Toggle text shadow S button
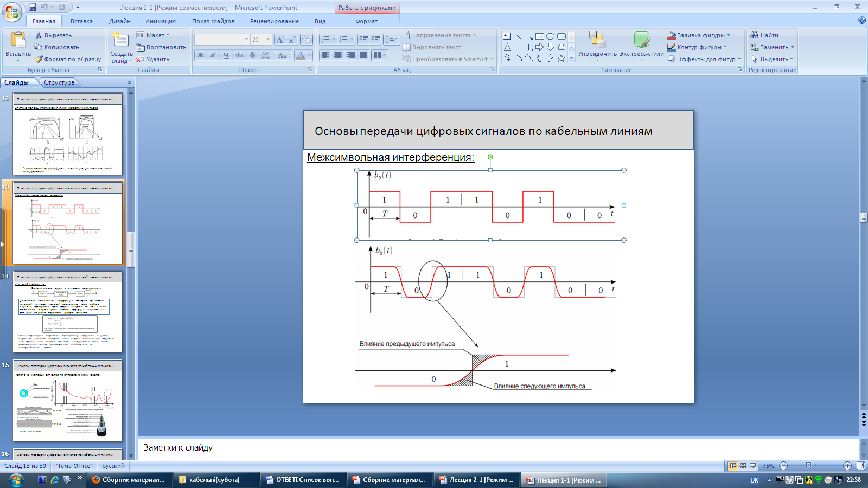The width and height of the screenshot is (868, 488). point(252,55)
